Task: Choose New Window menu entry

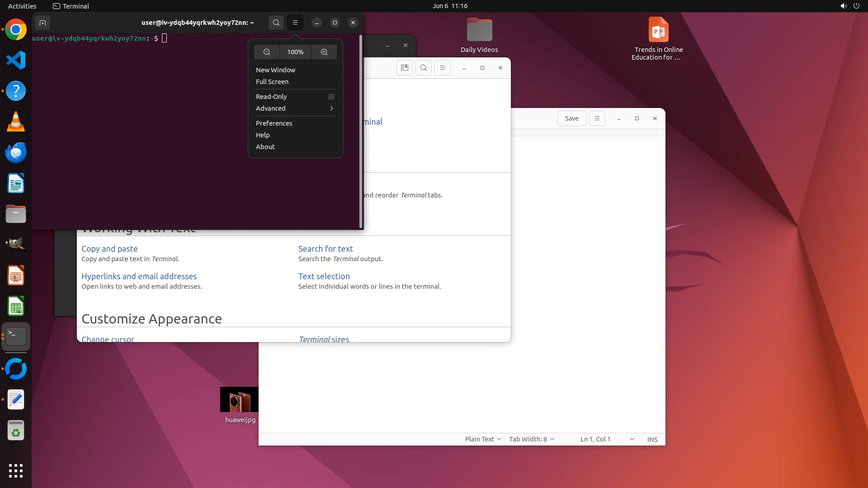Action: (x=275, y=70)
